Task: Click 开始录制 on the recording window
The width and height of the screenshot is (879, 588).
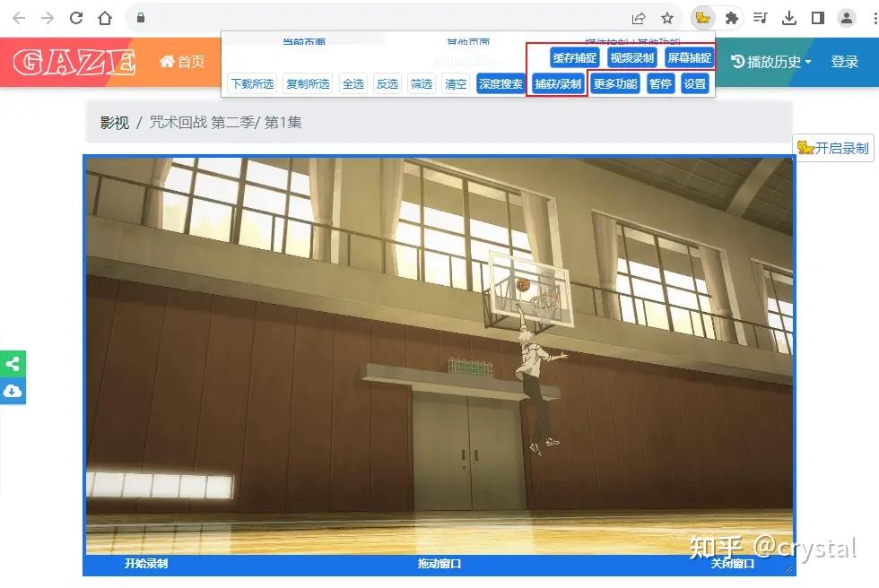Action: click(145, 564)
